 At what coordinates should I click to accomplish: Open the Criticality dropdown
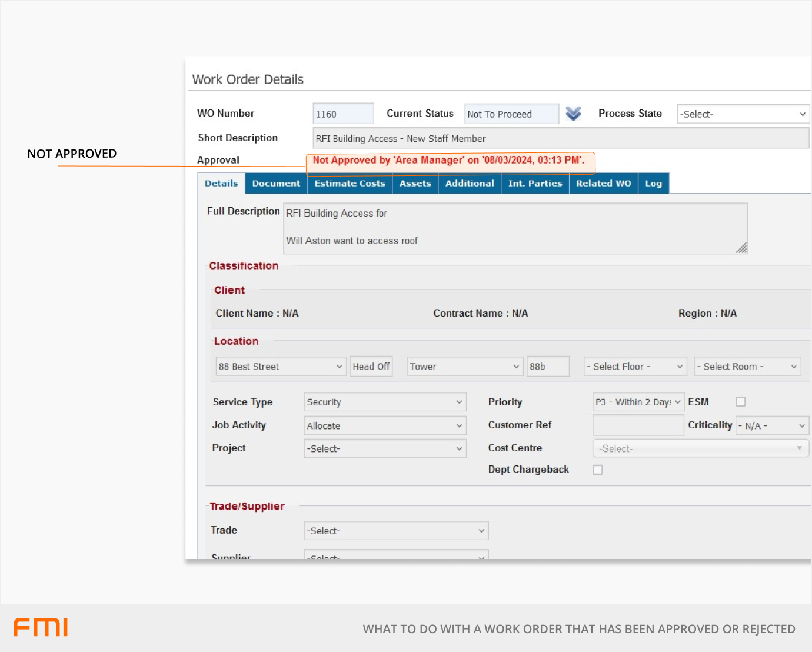pos(772,425)
